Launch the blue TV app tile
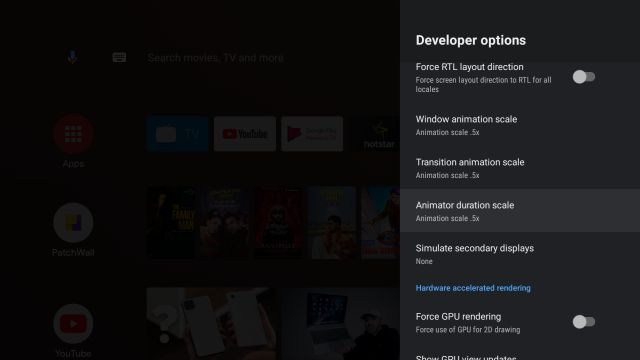Viewport: 640px width, 360px height. pyautogui.click(x=178, y=134)
